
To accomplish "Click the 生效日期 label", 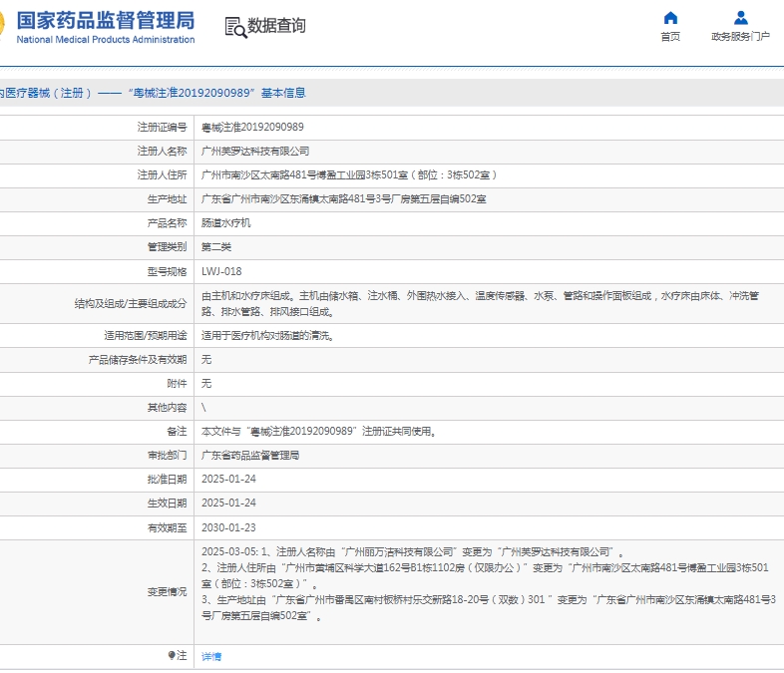I will point(167,504).
